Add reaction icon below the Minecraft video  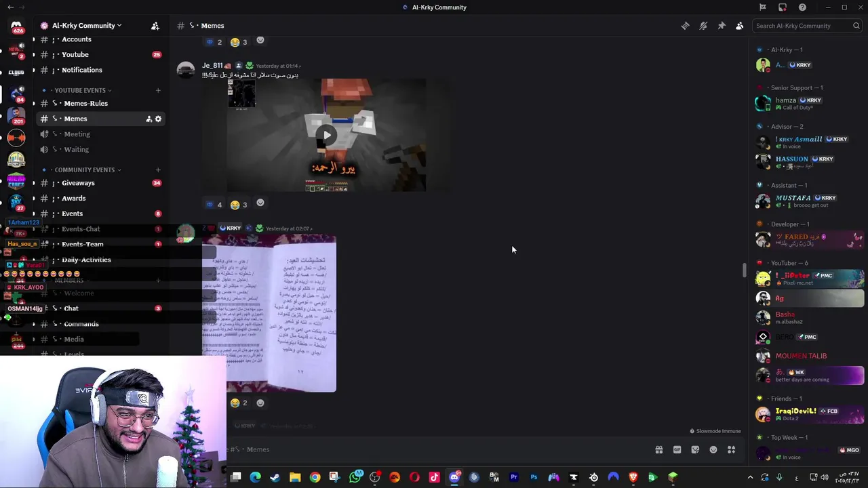[260, 203]
